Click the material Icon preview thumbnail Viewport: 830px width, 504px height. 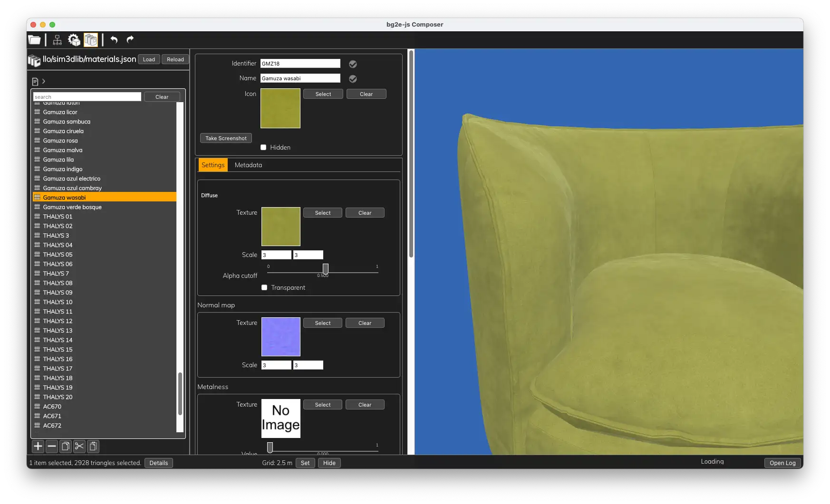[280, 108]
